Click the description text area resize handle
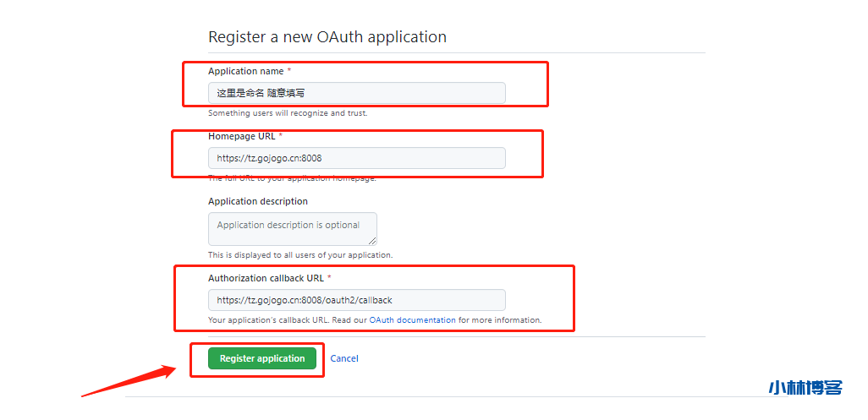Image resolution: width=868 pixels, height=420 pixels. coord(372,241)
